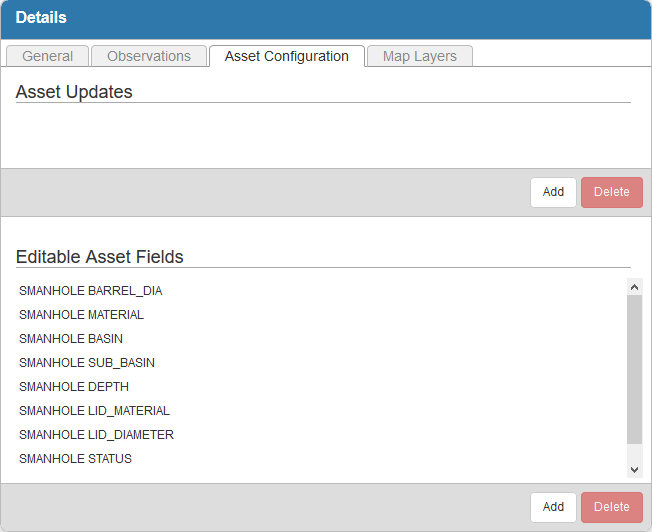652x532 pixels.
Task: Click Add button for Asset Updates
Action: click(553, 192)
